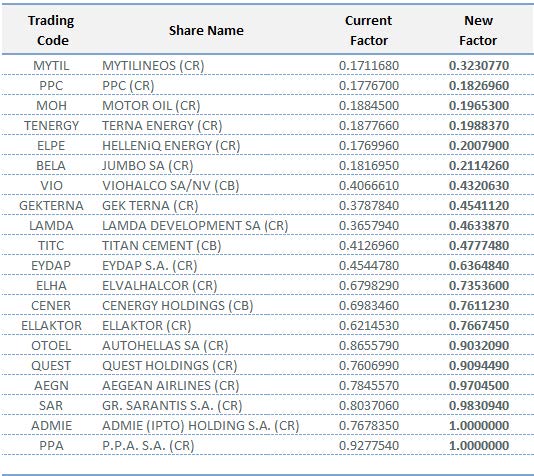The height and width of the screenshot is (476, 534).
Task: Click TITAN CEMENT new factor 0.4777480
Action: (479, 245)
